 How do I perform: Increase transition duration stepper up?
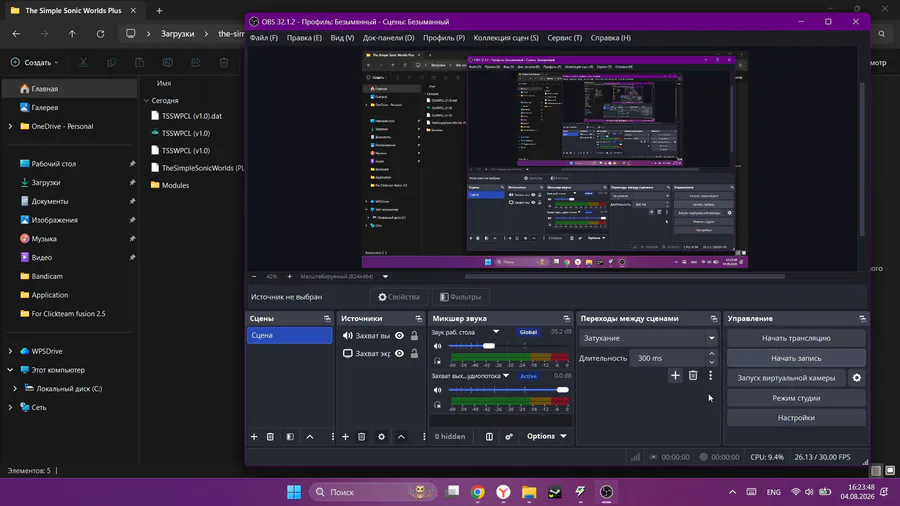coord(712,354)
